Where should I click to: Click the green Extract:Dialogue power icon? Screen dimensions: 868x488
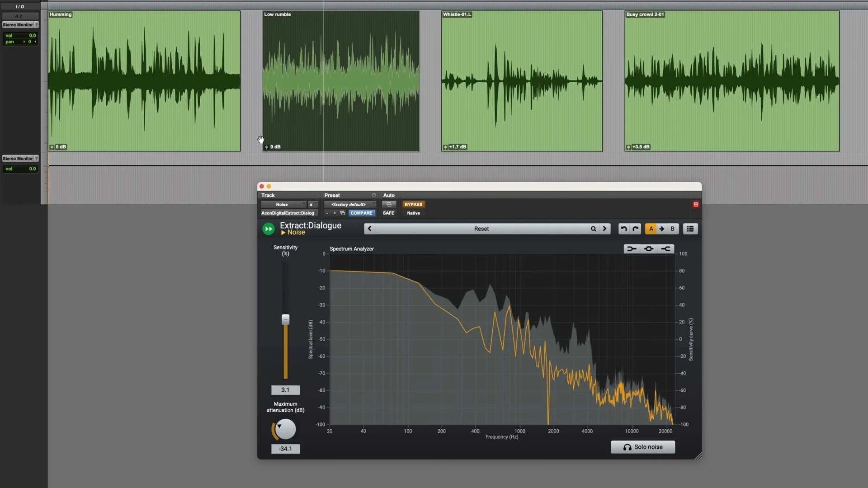(x=268, y=229)
